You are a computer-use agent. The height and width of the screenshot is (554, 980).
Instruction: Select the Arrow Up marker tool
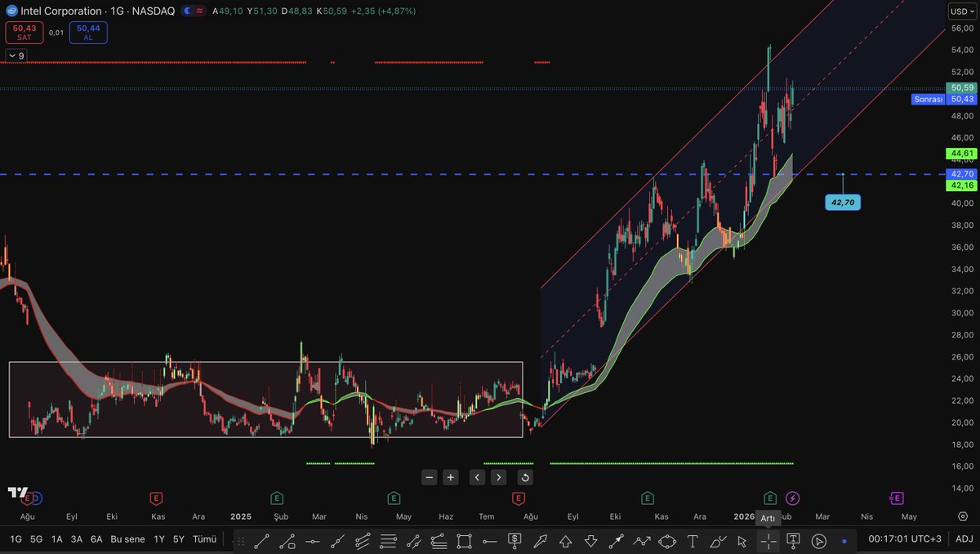pyautogui.click(x=565, y=541)
